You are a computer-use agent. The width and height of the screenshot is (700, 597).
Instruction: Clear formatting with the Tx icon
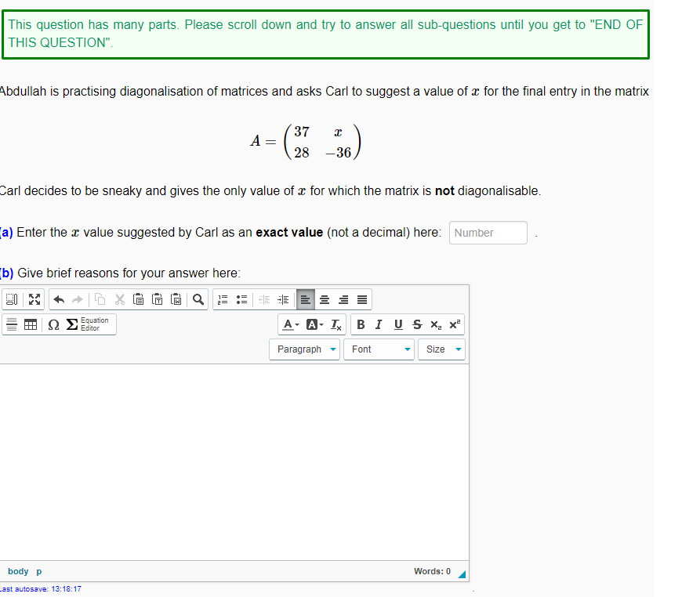[335, 324]
